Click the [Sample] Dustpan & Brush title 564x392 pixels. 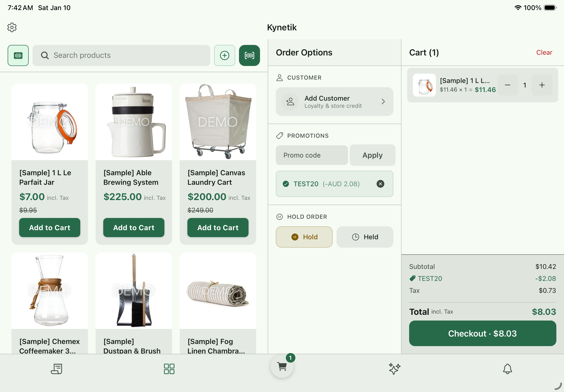point(132,346)
